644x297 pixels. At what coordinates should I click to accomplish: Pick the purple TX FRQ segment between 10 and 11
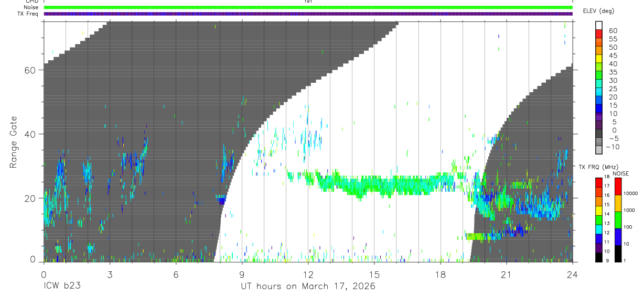[x=599, y=248]
